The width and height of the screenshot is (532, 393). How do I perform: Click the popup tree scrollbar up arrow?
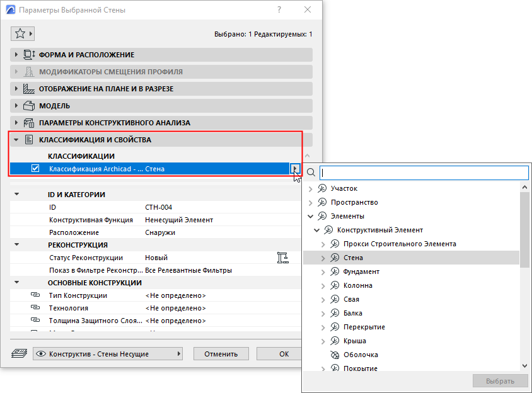pyautogui.click(x=524, y=187)
